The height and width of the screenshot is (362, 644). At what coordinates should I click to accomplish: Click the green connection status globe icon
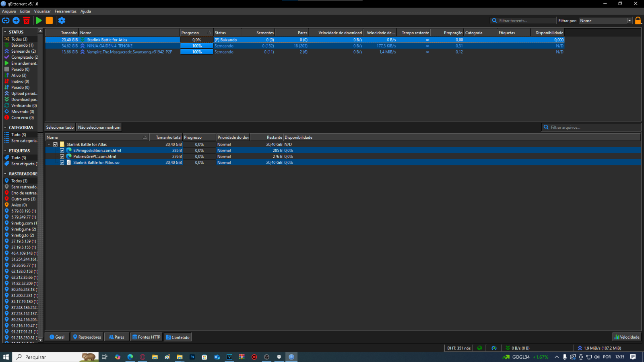click(x=479, y=348)
